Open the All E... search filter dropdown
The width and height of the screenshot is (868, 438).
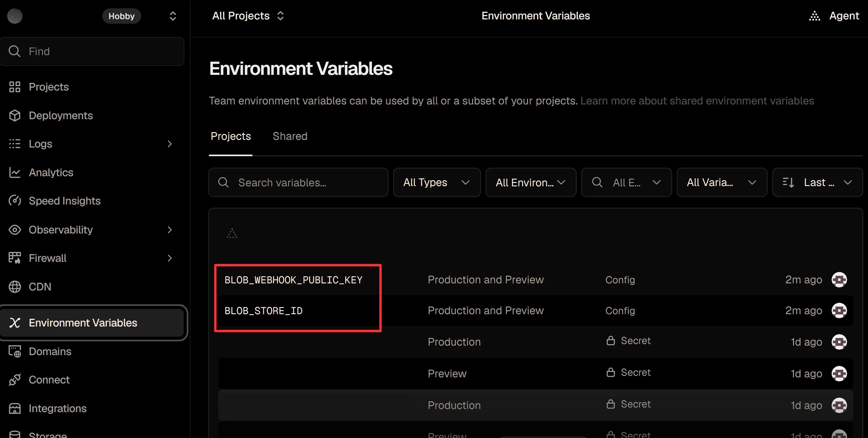(626, 182)
